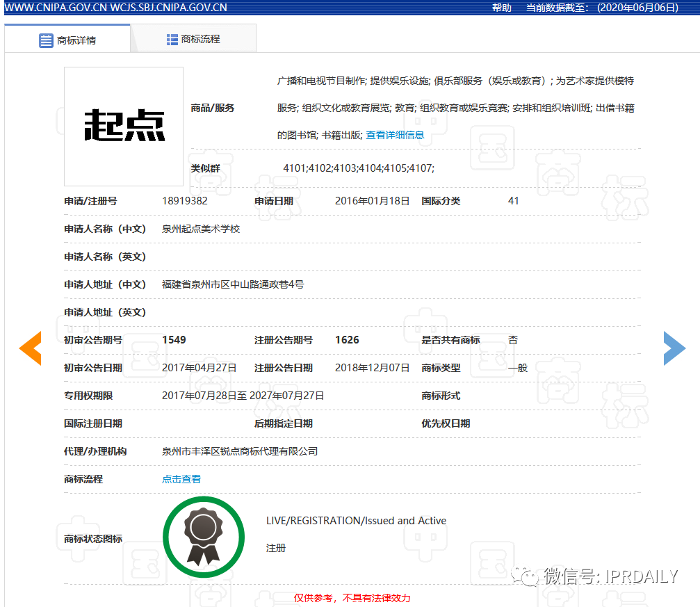The width and height of the screenshot is (700, 607).
Task: Select the 商标状态图标 label
Action: tap(93, 539)
